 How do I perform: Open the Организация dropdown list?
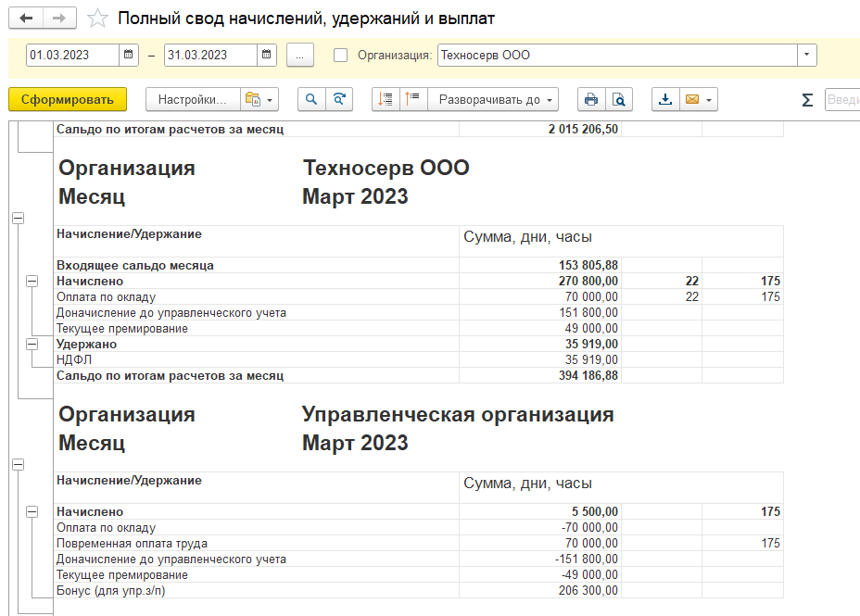[x=807, y=55]
